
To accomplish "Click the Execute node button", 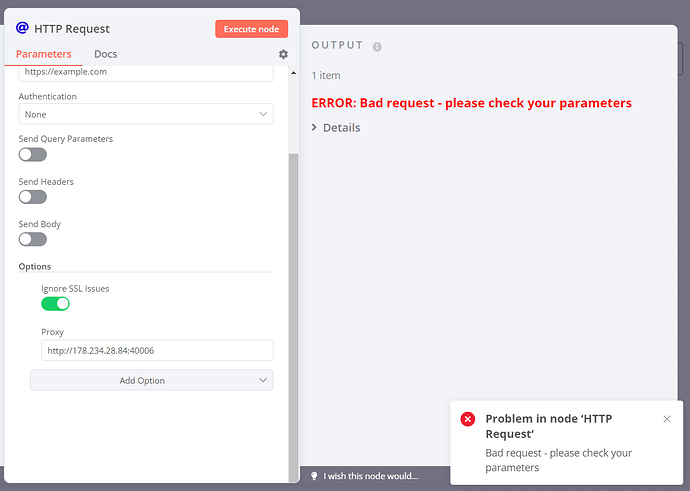I will [252, 29].
